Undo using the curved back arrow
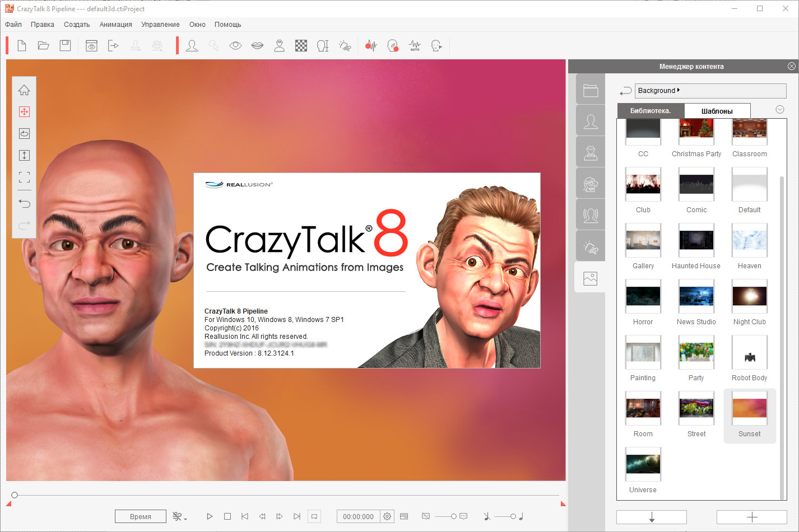 point(24,203)
